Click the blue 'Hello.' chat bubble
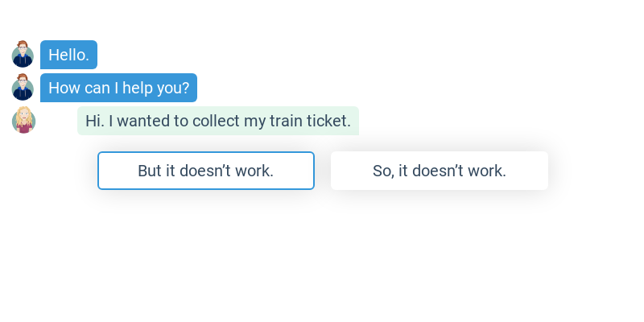Image resolution: width=644 pixels, height=322 pixels. [68, 55]
